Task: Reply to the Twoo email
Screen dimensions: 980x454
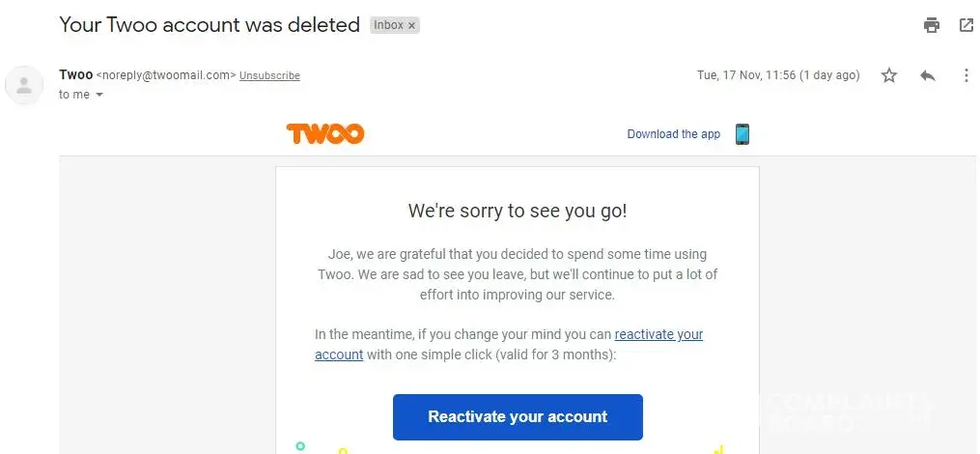Action: [x=928, y=75]
